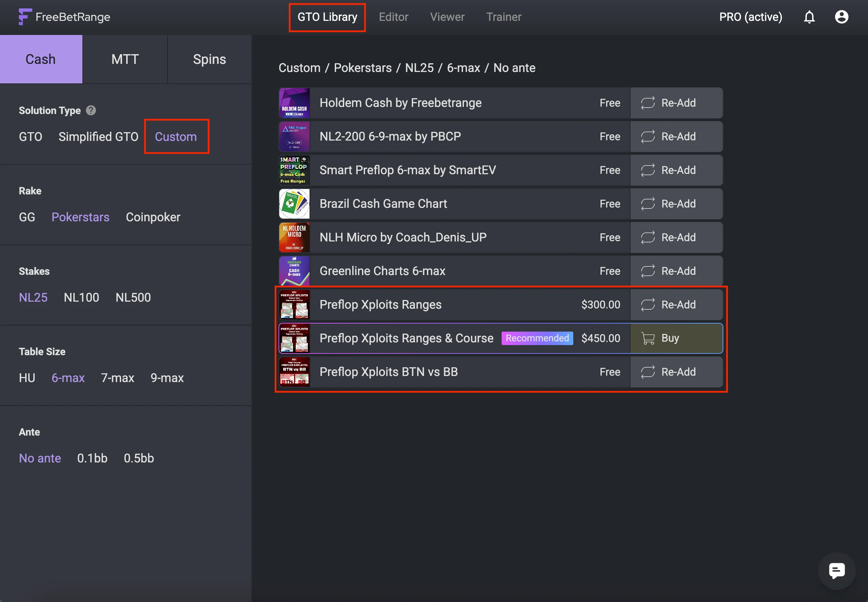Screen dimensions: 868x602
Task: Open Holdem Cash by Freebetrange title
Action: pyautogui.click(x=401, y=103)
